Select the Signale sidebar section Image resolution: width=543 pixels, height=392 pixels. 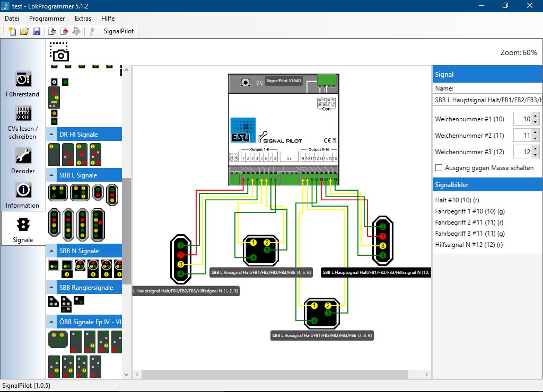coord(23,230)
